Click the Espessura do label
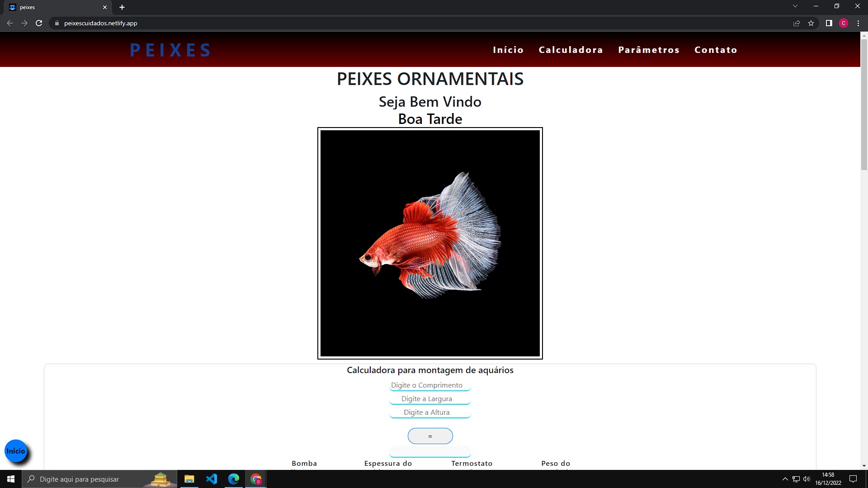Screen dimensions: 868x488 [x=388, y=464]
